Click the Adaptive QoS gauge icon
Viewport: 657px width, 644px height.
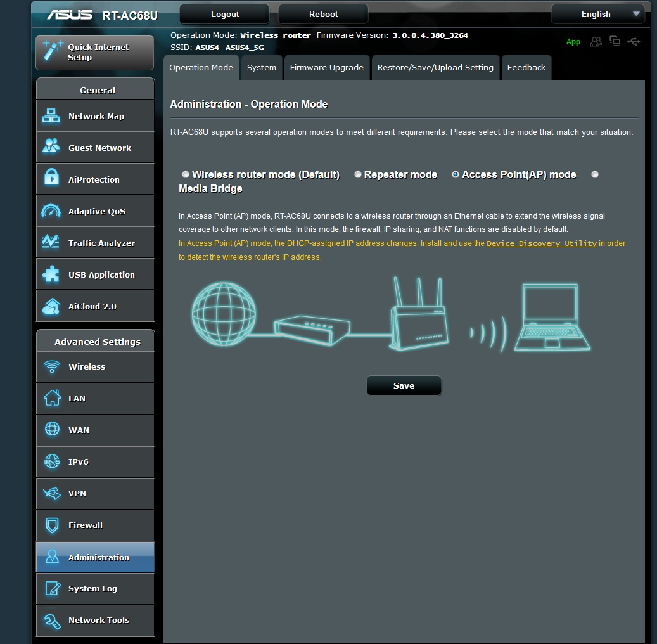[x=51, y=210]
